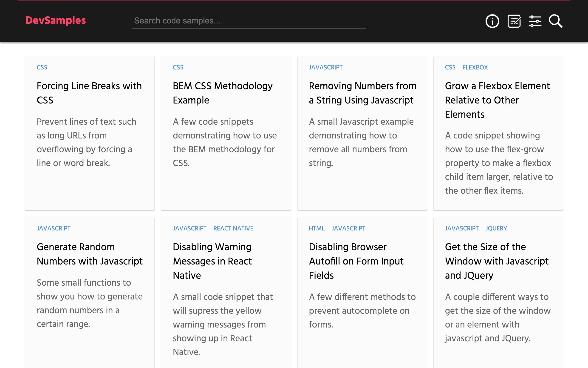Focus the Search code samples field
This screenshot has width=588, height=368.
pos(249,21)
